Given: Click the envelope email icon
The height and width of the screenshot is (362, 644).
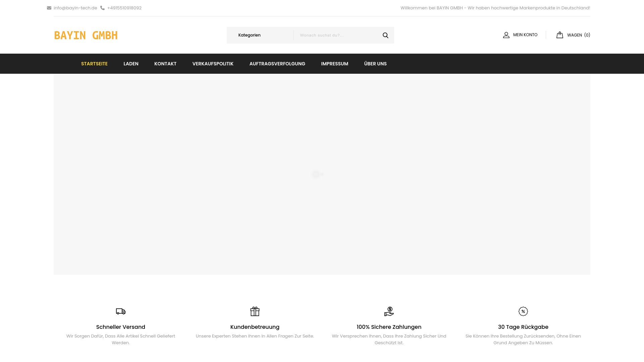Looking at the screenshot, I should tap(49, 8).
